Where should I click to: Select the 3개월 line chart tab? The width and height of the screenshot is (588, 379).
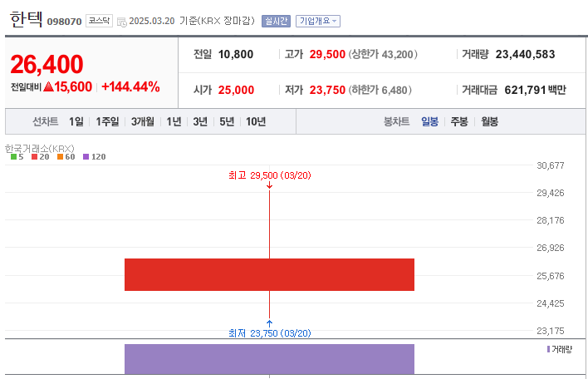143,121
